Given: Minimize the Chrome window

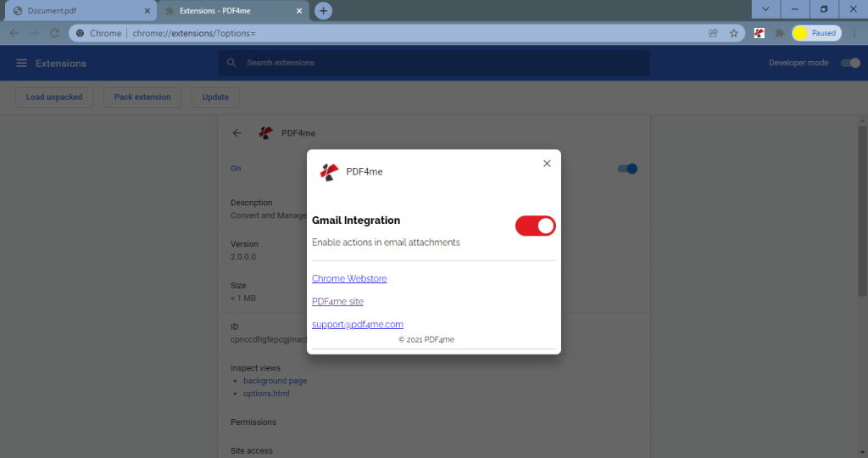Looking at the screenshot, I should (x=795, y=9).
